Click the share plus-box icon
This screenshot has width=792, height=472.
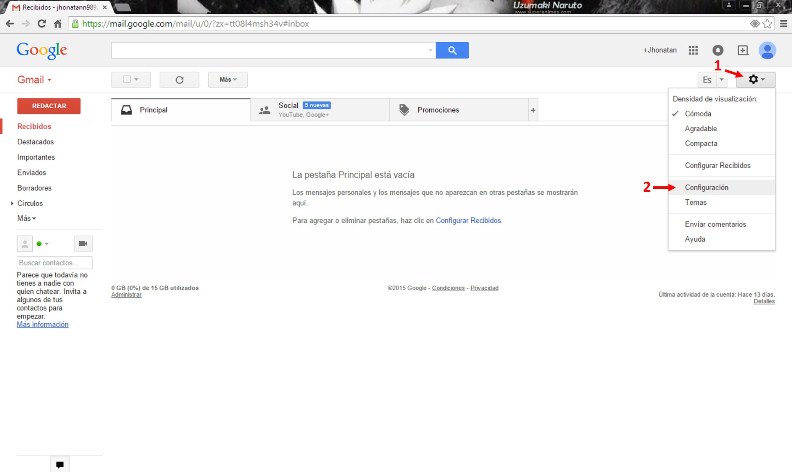742,50
